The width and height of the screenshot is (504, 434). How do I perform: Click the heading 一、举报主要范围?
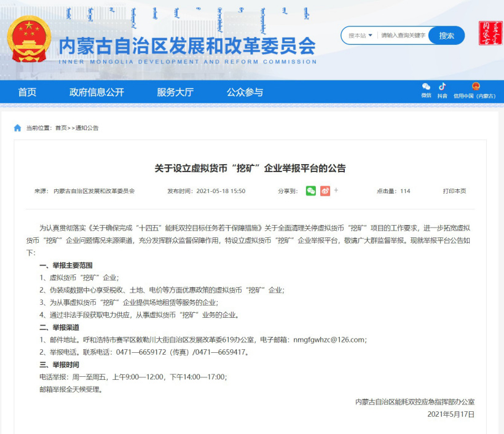[66, 265]
